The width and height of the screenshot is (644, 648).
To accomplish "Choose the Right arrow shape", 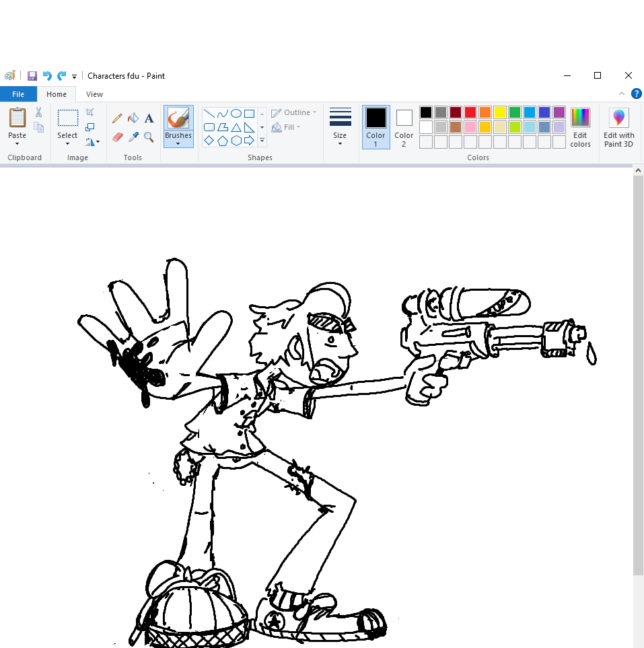I will pyautogui.click(x=249, y=141).
